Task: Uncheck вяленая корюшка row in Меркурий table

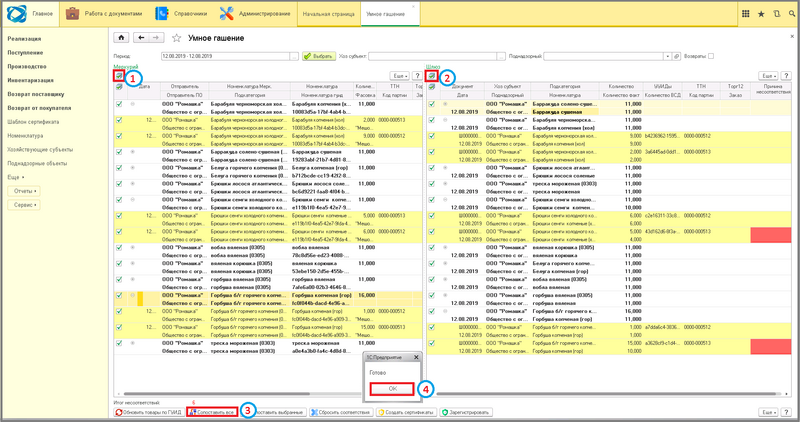Action: 119,264
